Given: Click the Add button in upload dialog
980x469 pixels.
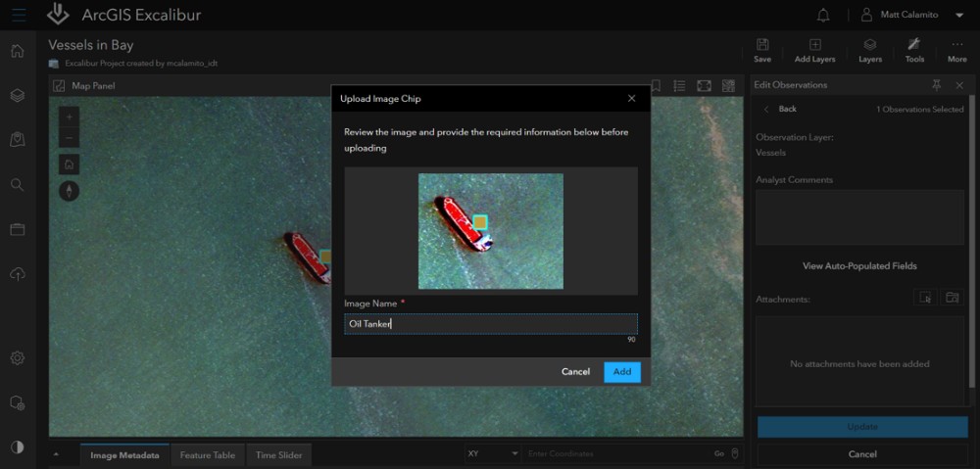Looking at the screenshot, I should point(622,372).
